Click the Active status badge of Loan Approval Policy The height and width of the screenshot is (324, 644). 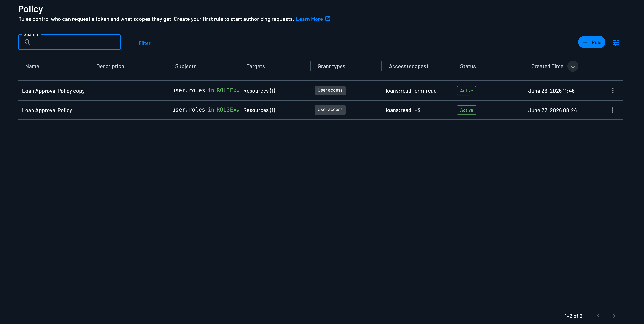coord(467,110)
